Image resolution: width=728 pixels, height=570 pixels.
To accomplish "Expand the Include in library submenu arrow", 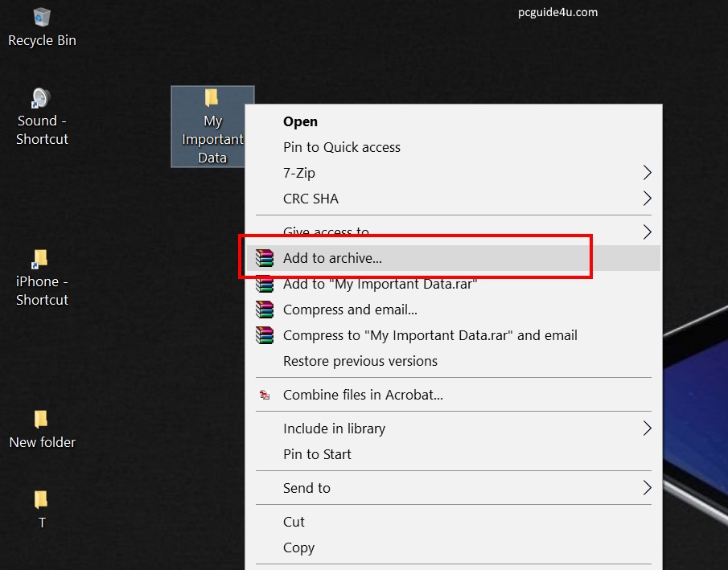I will (x=647, y=429).
